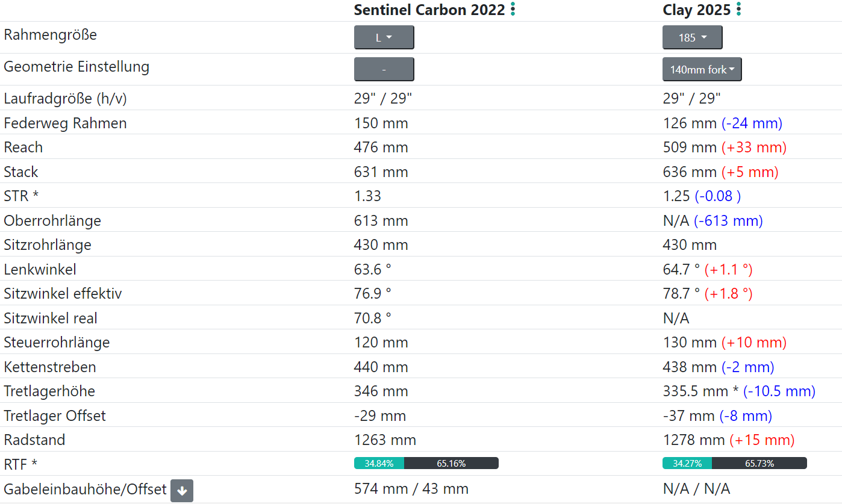Click the Geometrie Einstellung row label
The image size is (842, 504).
pos(76,67)
